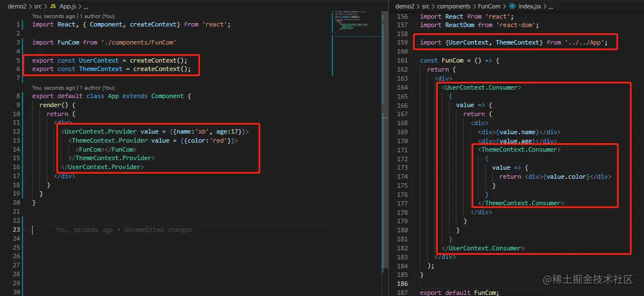Click the {value.color} expression
Viewport: 644px width, 296px height.
(x=566, y=177)
